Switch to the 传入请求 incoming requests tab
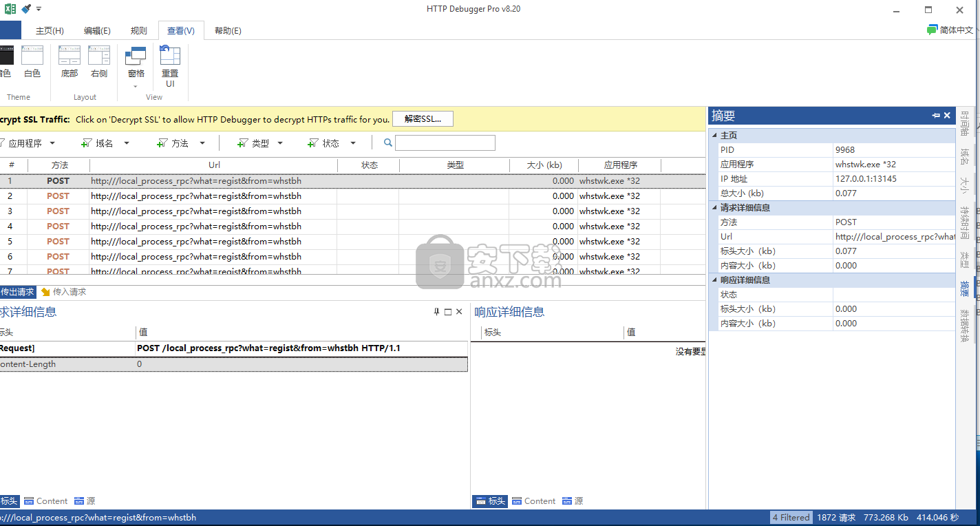This screenshot has height=526, width=980. pos(63,292)
